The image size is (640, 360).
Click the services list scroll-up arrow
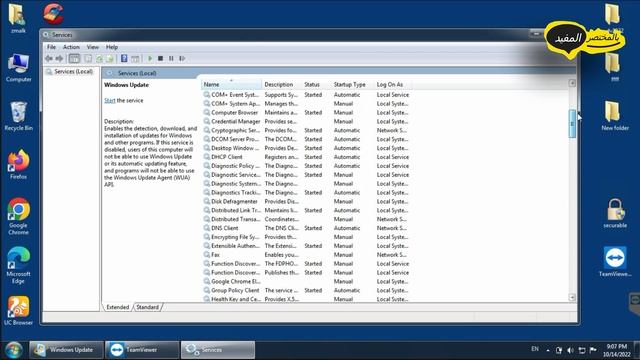click(x=572, y=83)
